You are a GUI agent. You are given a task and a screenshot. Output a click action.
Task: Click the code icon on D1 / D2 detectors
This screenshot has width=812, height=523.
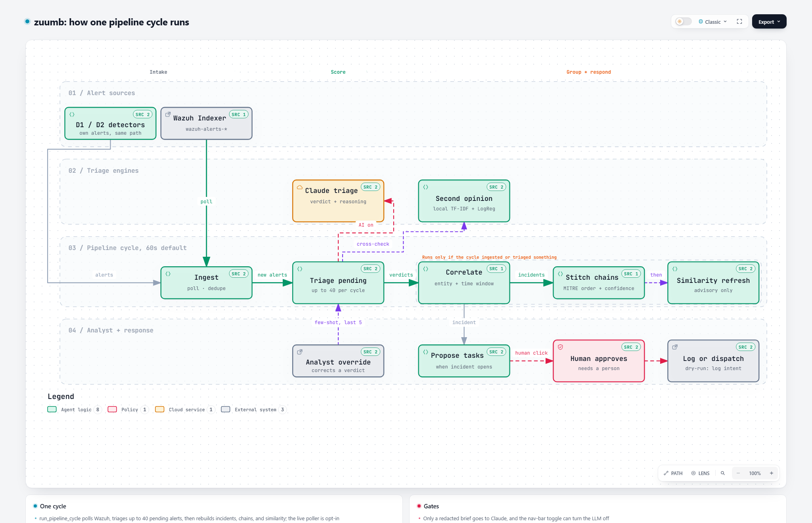[x=72, y=114]
